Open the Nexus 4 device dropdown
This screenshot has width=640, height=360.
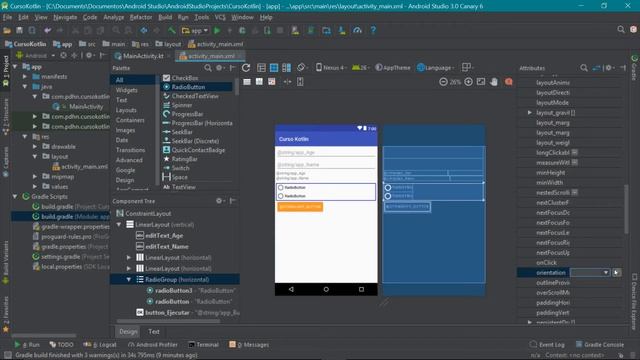click(331, 68)
